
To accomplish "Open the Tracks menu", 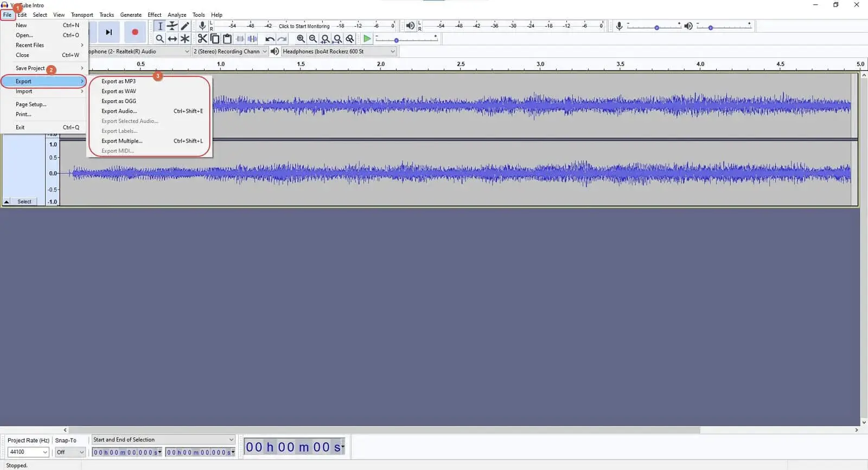I will tap(106, 15).
